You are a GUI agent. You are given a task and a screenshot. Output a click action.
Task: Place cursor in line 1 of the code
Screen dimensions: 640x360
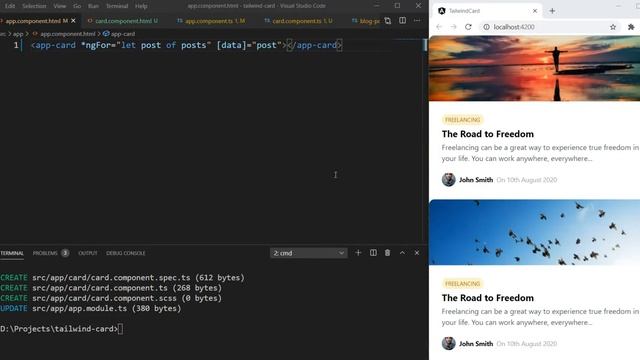pyautogui.click(x=187, y=45)
